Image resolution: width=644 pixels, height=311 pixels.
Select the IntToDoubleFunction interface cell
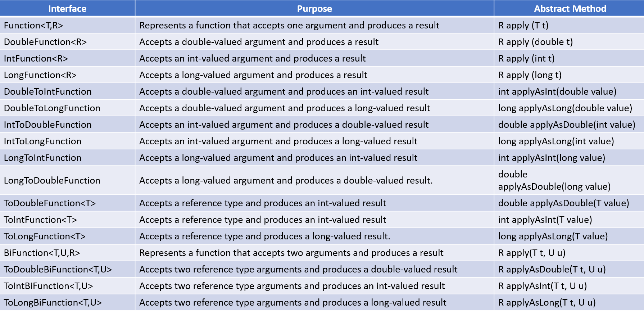click(48, 125)
